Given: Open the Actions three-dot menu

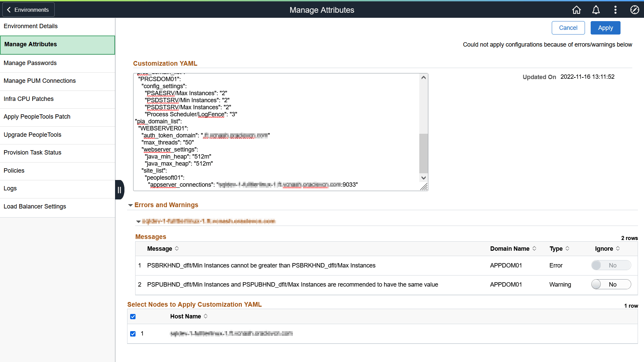Looking at the screenshot, I should [615, 10].
